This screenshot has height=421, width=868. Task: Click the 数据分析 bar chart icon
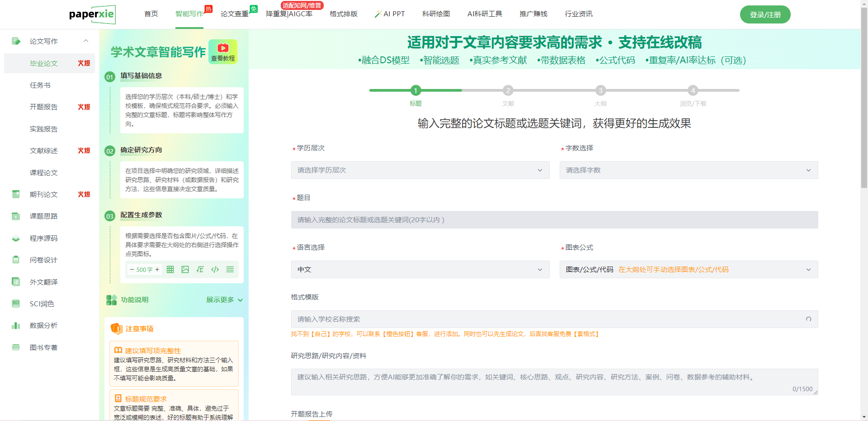click(16, 326)
